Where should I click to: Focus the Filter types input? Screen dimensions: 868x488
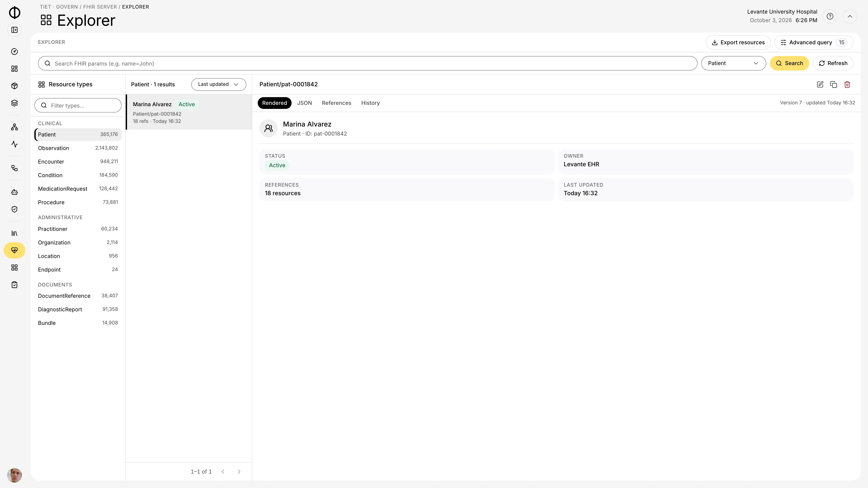coord(78,106)
